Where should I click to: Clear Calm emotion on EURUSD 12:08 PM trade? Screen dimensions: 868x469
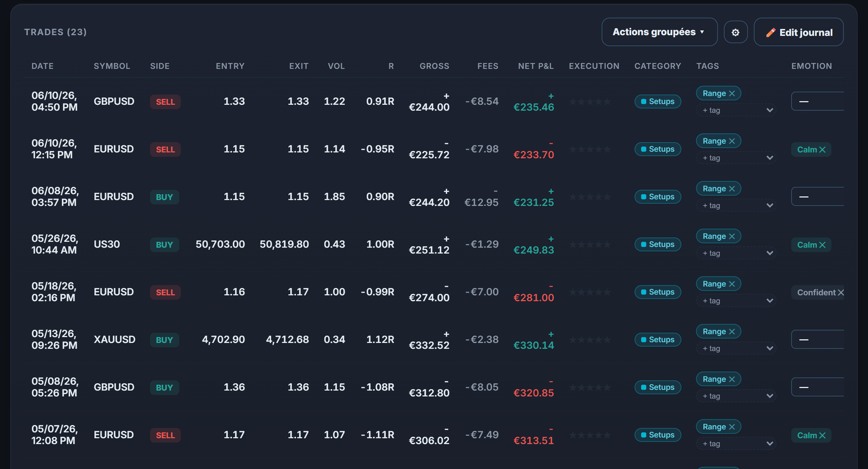(822, 435)
